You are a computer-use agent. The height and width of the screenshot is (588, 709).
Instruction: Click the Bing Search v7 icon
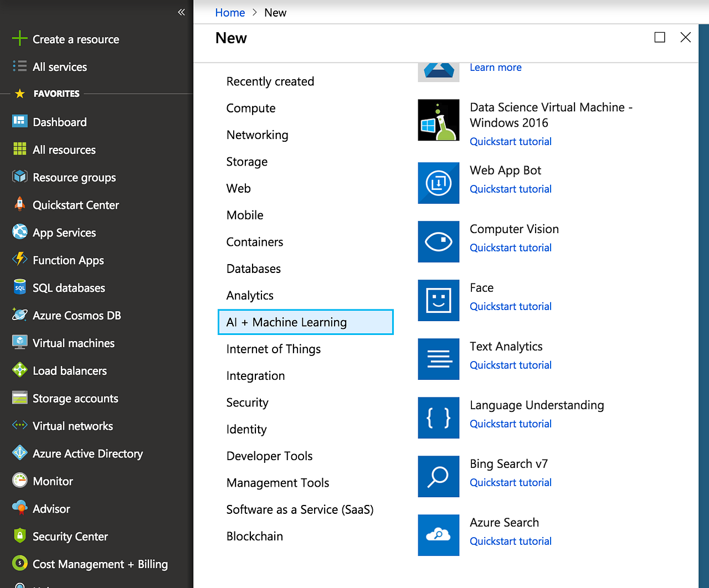coord(438,476)
